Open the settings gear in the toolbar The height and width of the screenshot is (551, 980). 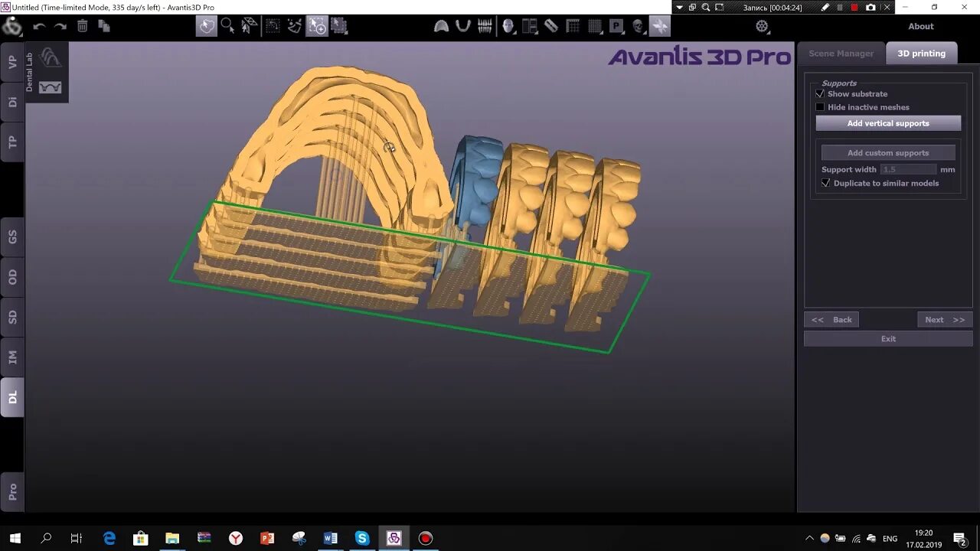pyautogui.click(x=761, y=25)
